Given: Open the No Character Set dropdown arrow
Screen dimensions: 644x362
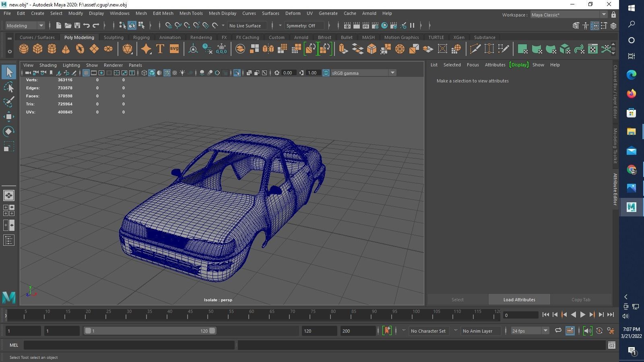Looking at the screenshot, I should 404,331.
